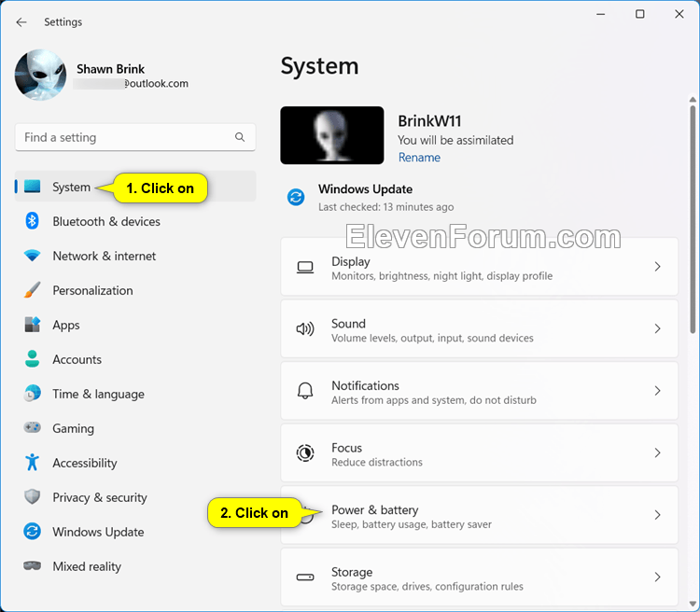This screenshot has width=700, height=612.
Task: Click the Shawn Brink account name
Action: 110,69
